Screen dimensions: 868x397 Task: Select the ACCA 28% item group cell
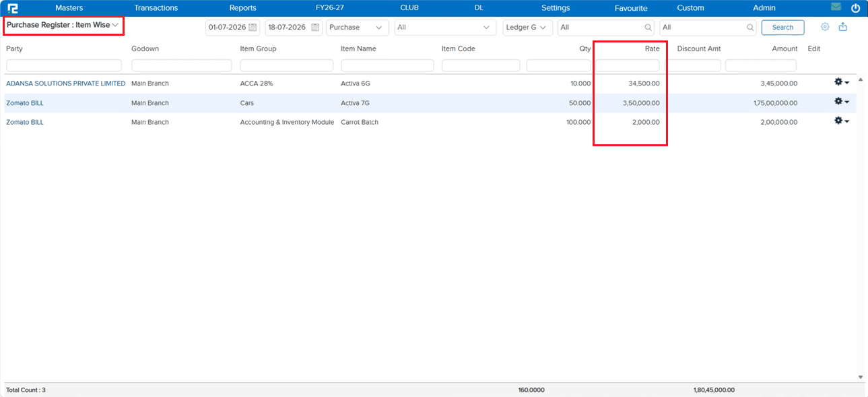[257, 84]
